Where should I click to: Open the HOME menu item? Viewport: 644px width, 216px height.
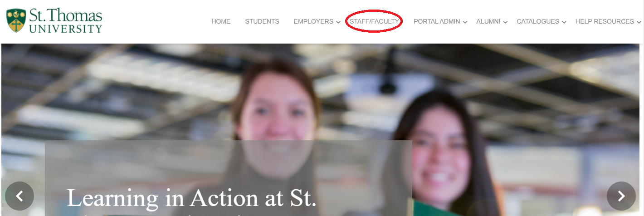tap(221, 21)
